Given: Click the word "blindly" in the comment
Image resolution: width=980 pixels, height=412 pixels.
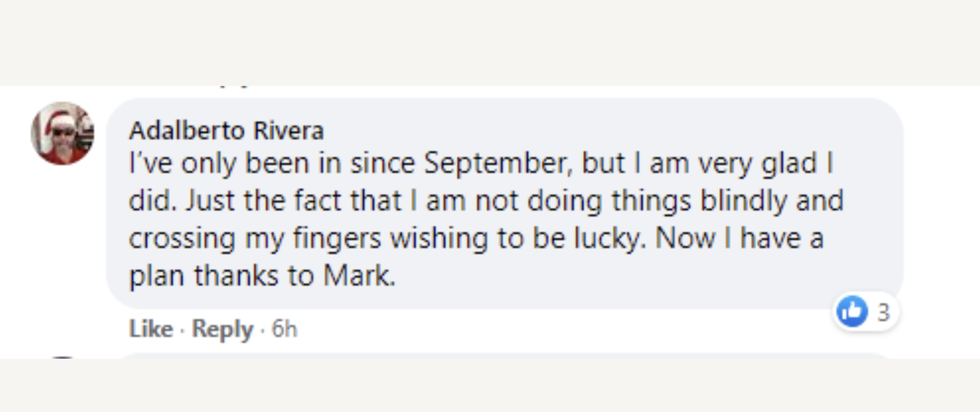Looking at the screenshot, I should (x=743, y=201).
